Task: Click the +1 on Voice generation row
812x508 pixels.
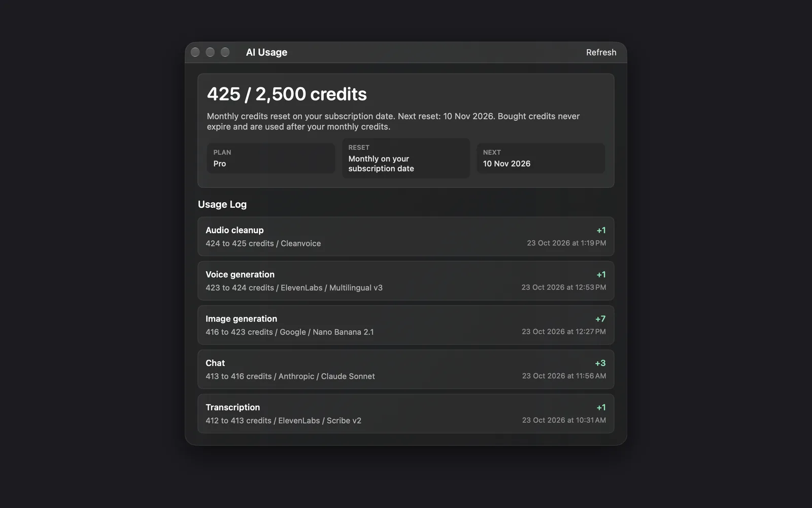Action: (x=601, y=274)
